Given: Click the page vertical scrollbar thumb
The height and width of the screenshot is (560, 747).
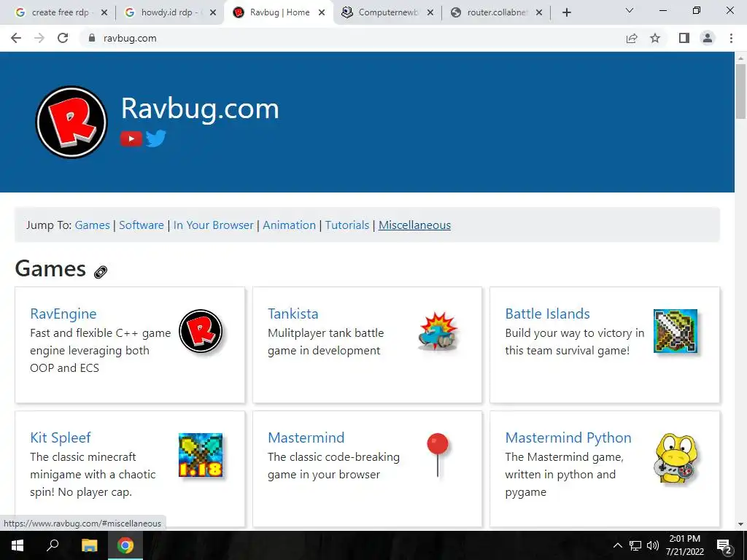Looking at the screenshot, I should [740, 91].
